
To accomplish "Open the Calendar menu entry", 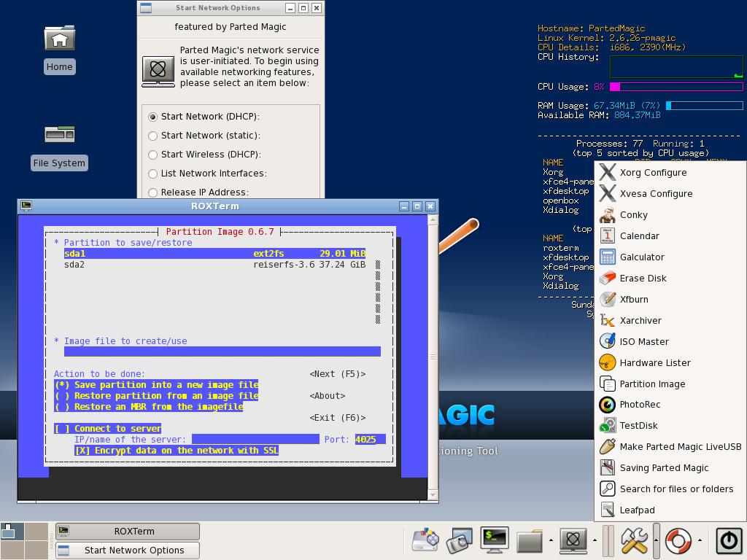I will [670, 236].
